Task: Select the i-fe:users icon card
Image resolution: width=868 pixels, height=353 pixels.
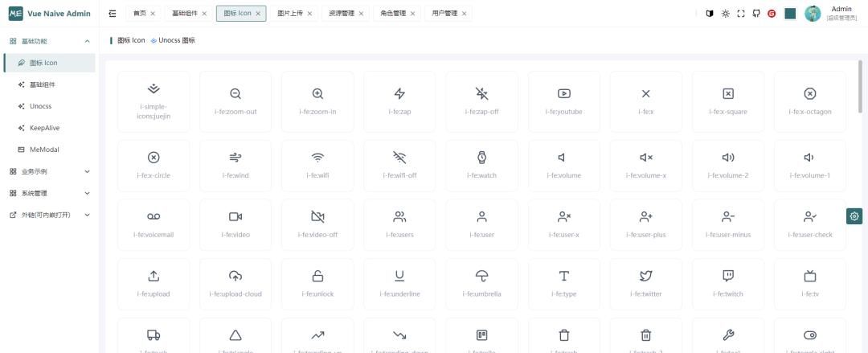Action: pos(399,224)
